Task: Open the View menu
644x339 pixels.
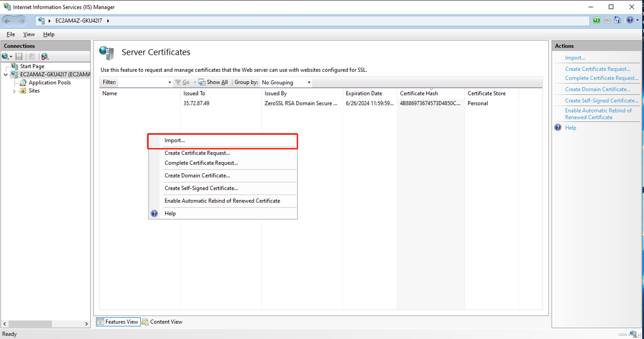Action: point(29,34)
